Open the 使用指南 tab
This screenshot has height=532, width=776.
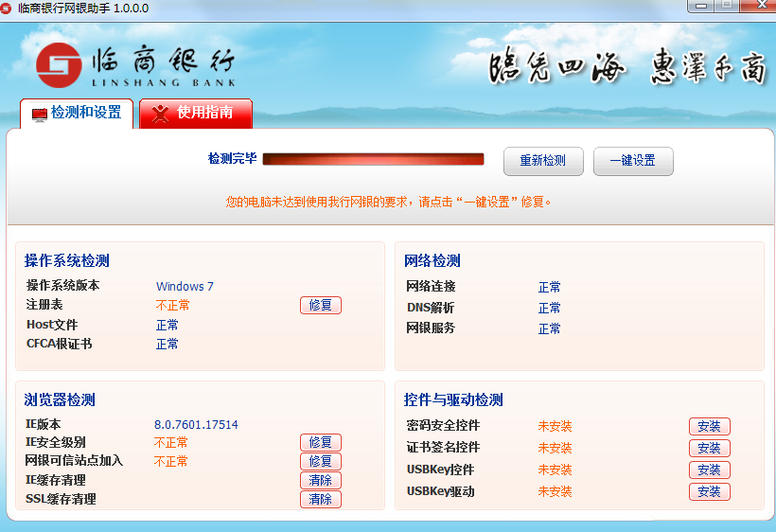click(196, 114)
